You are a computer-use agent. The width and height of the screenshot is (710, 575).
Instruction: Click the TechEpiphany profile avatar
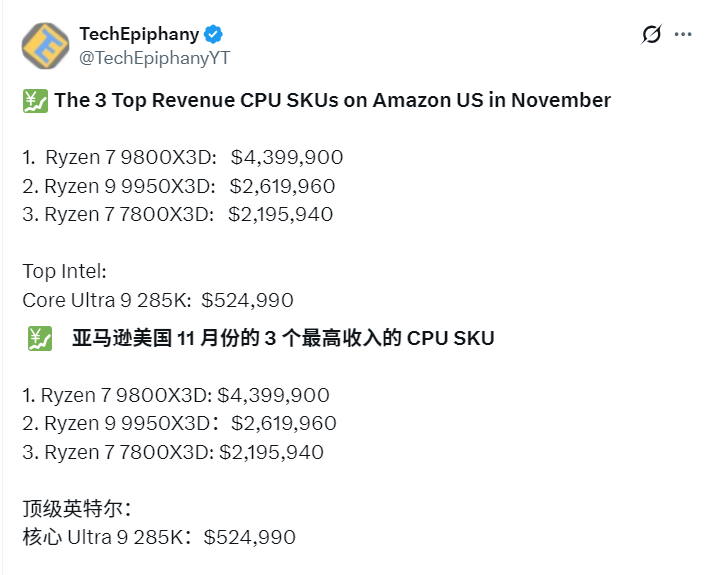45,45
